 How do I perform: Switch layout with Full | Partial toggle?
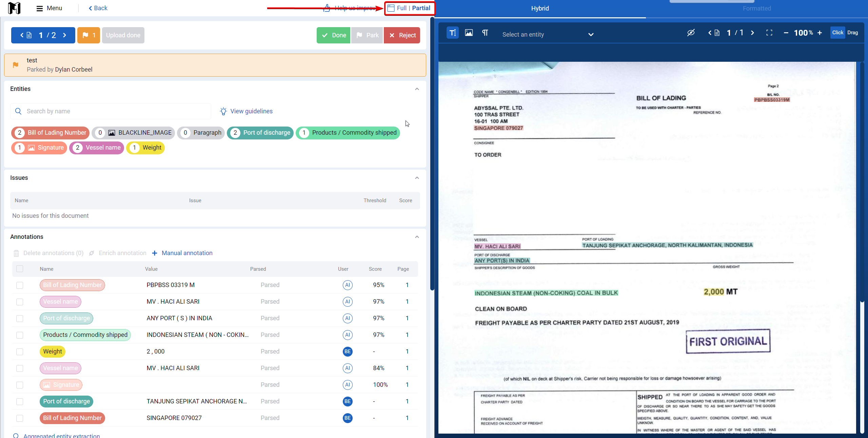click(409, 8)
